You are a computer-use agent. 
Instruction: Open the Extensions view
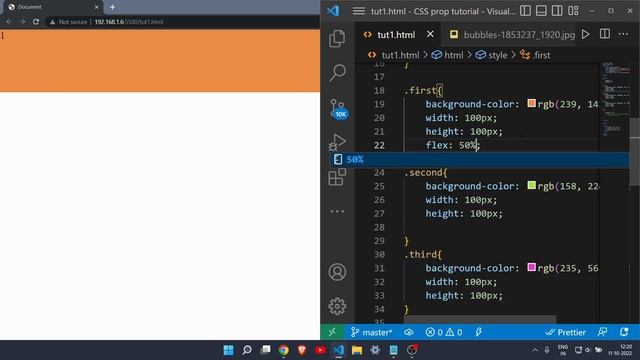337,177
